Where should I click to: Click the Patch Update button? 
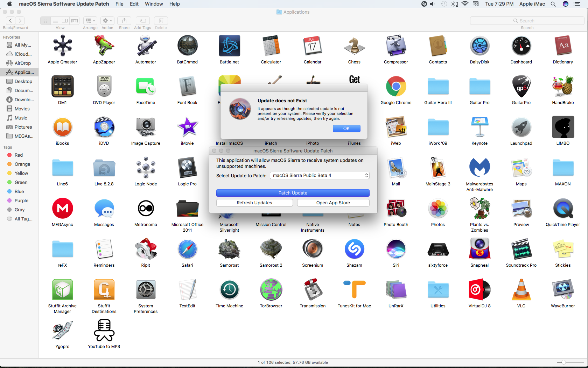click(293, 193)
